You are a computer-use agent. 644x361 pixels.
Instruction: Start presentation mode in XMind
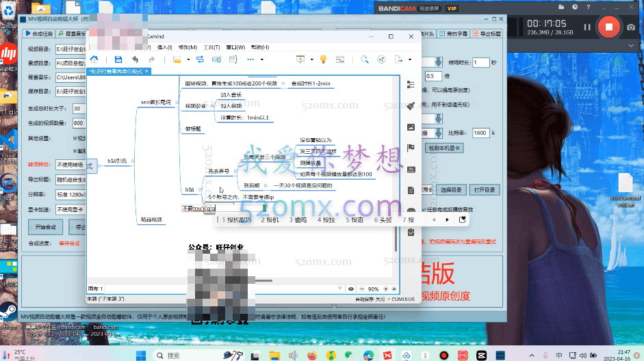click(300, 59)
